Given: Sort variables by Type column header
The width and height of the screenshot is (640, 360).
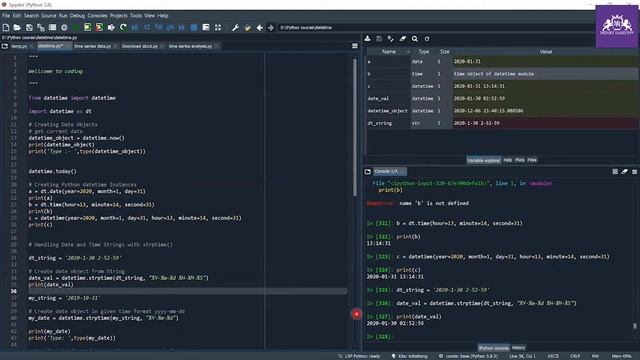Looking at the screenshot, I should coord(423,51).
